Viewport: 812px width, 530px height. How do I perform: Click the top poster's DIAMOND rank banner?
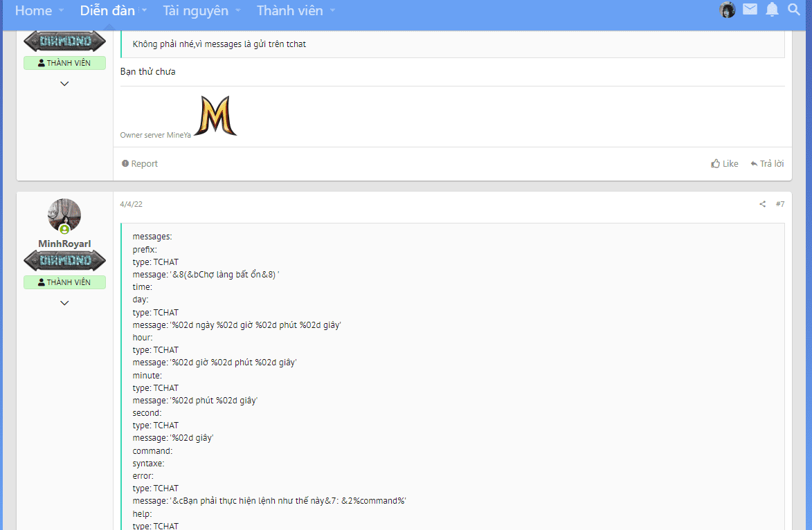click(65, 41)
